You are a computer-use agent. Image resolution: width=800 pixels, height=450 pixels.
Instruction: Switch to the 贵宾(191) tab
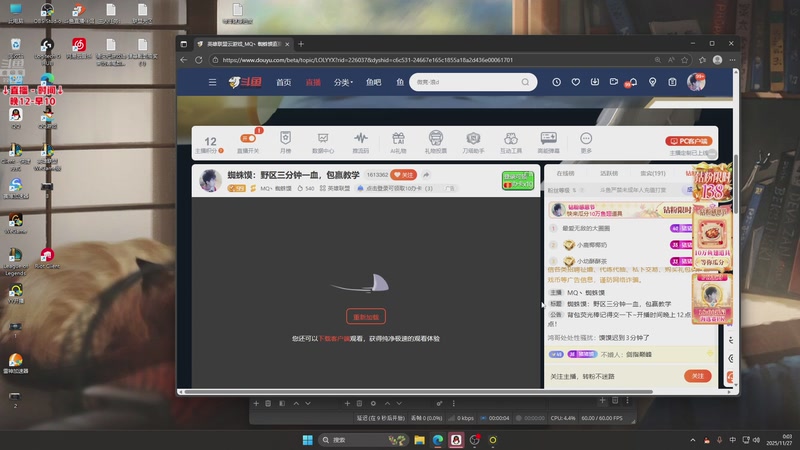pyautogui.click(x=653, y=173)
